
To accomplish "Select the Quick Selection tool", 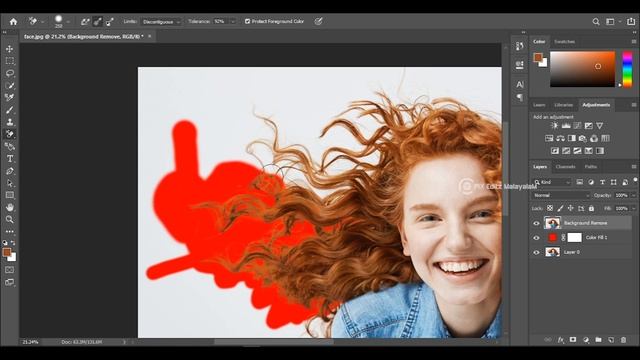I will (10, 85).
